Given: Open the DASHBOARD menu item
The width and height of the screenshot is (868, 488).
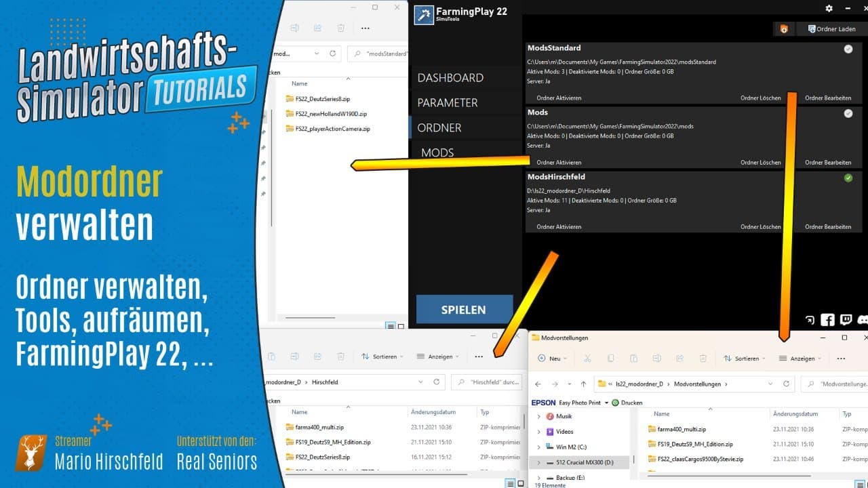Looking at the screenshot, I should click(x=450, y=78).
